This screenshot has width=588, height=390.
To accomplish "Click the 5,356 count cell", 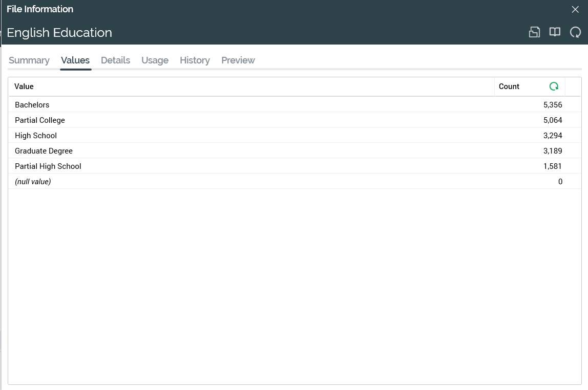I will click(553, 105).
